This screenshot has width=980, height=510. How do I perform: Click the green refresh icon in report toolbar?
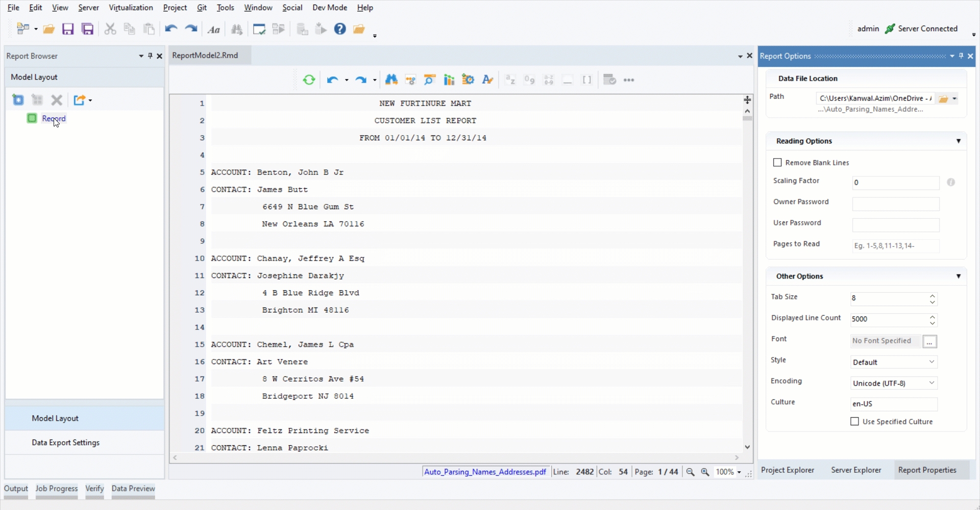click(309, 80)
